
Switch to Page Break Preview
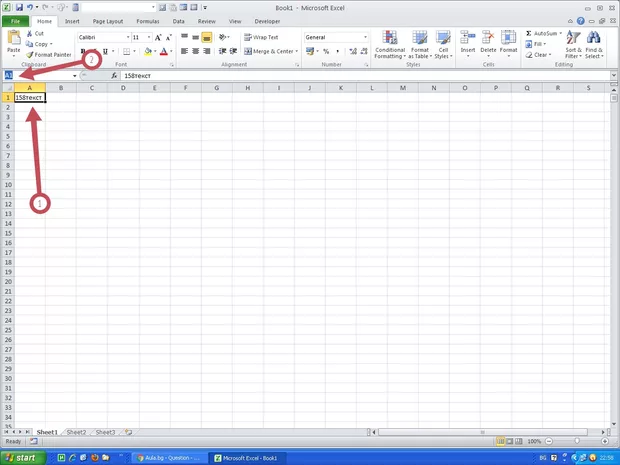point(519,441)
